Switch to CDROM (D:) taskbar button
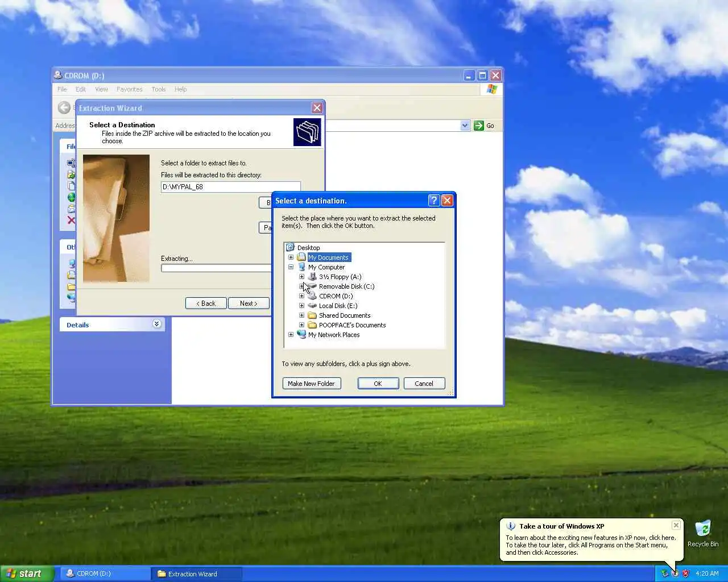 coord(104,573)
